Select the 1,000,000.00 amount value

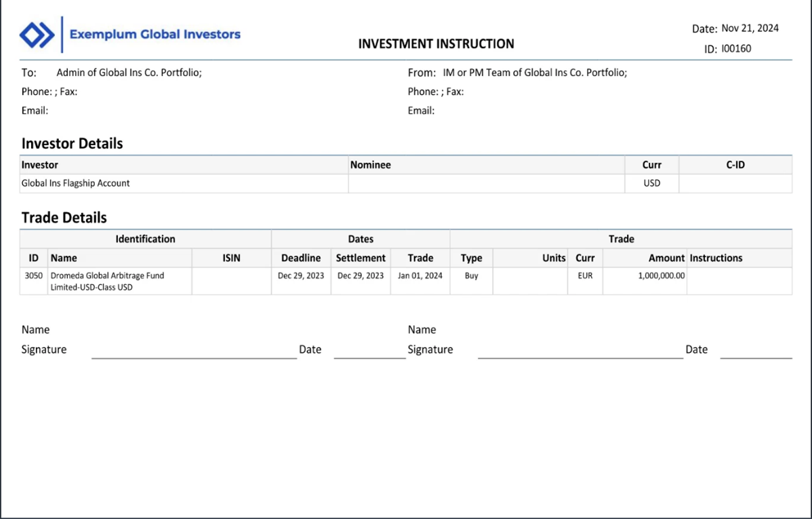[x=661, y=276]
